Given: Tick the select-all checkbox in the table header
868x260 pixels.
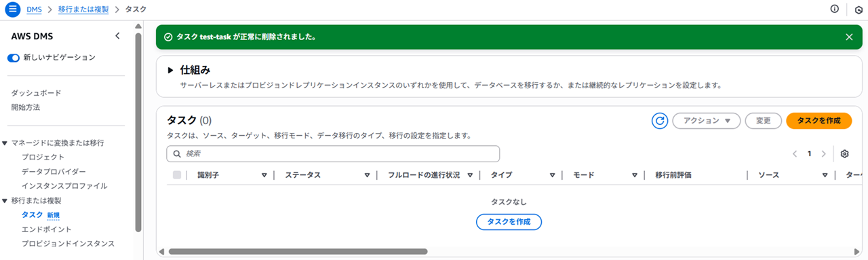Looking at the screenshot, I should coord(177,175).
